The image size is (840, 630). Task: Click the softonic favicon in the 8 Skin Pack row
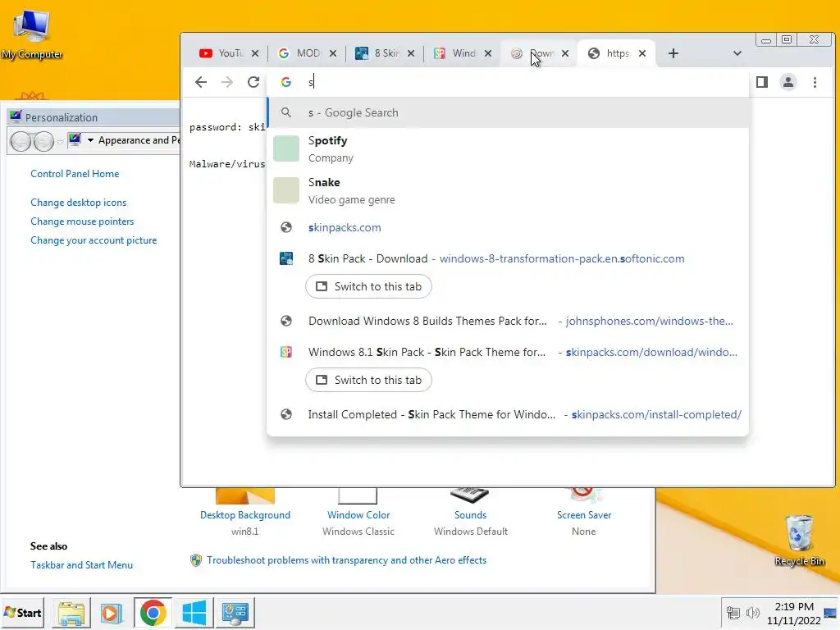coord(286,258)
